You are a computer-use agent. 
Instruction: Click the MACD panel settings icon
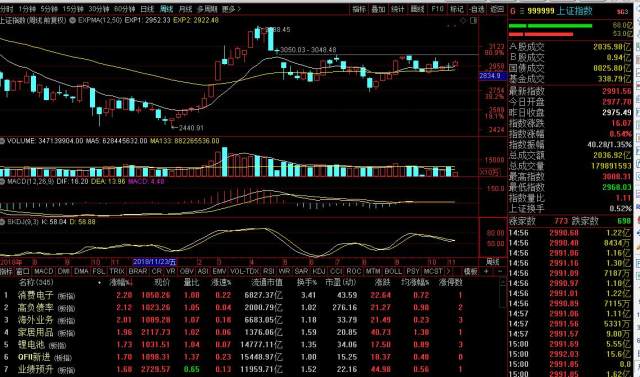[x=2, y=181]
